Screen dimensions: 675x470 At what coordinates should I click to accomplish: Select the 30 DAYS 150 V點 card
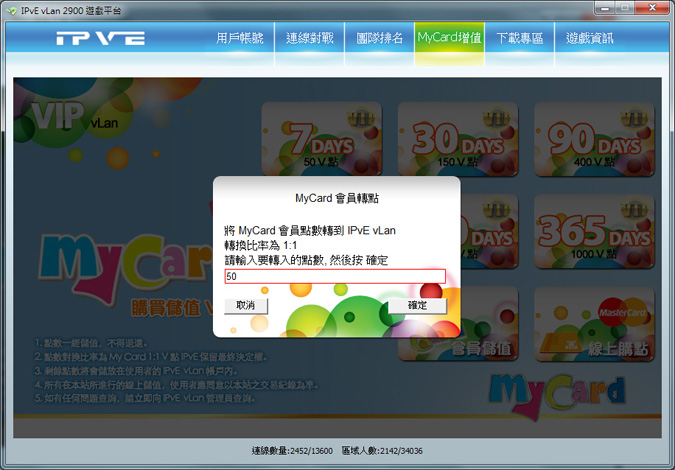(x=458, y=139)
